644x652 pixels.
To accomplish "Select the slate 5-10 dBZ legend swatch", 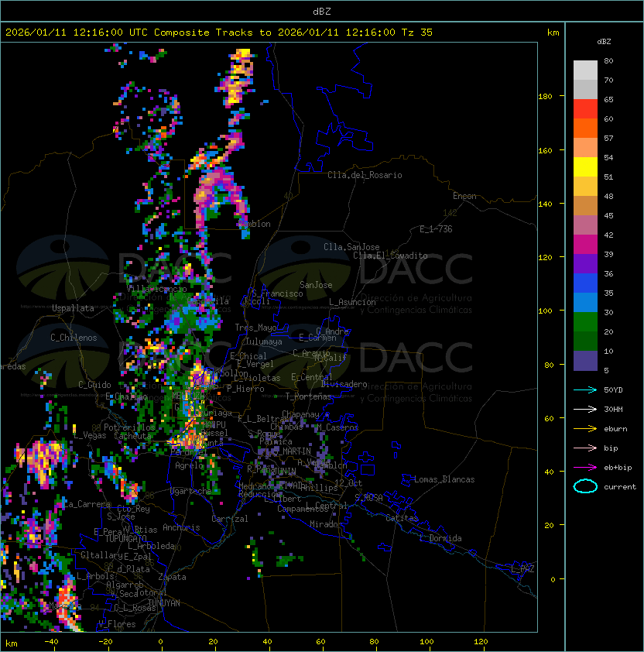I will (x=585, y=361).
